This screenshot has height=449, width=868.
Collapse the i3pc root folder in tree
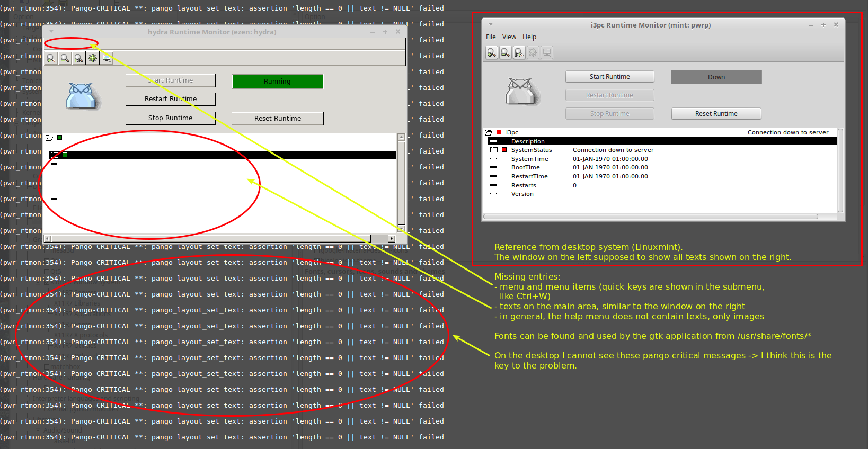pyautogui.click(x=489, y=132)
